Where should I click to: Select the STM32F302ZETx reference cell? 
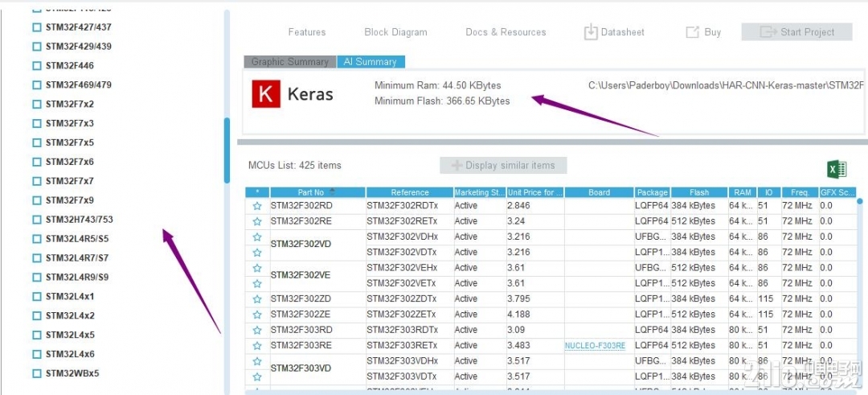pyautogui.click(x=410, y=314)
